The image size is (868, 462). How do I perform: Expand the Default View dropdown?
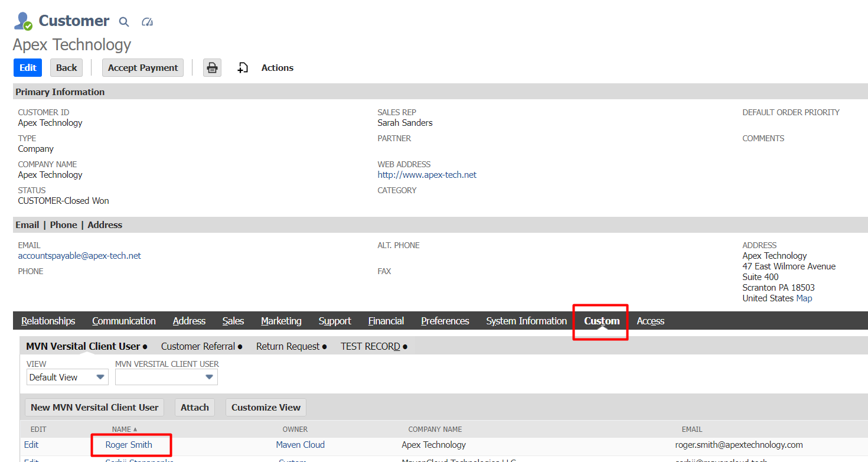coord(67,377)
